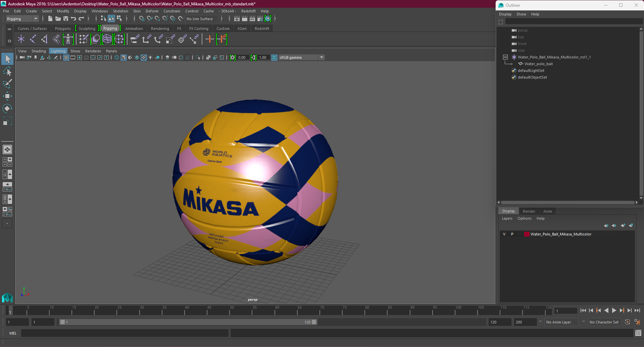Open the Render Settings icon

(x=260, y=19)
